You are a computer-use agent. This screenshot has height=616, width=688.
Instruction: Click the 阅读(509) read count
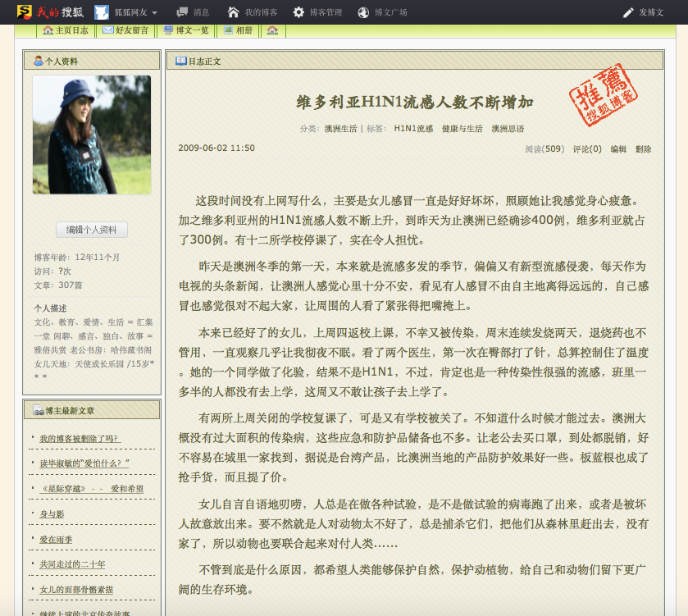point(544,149)
